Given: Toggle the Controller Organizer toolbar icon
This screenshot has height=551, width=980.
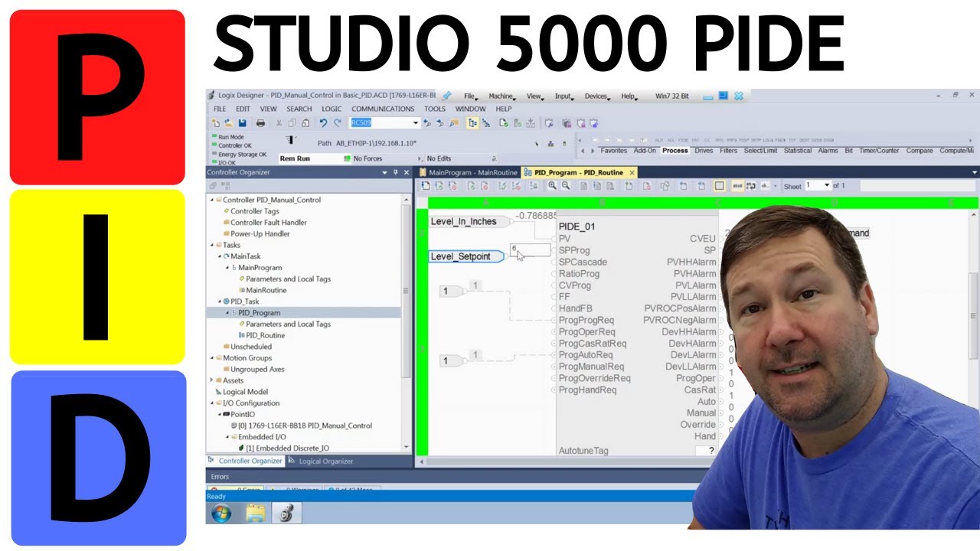Looking at the screenshot, I should click(473, 123).
